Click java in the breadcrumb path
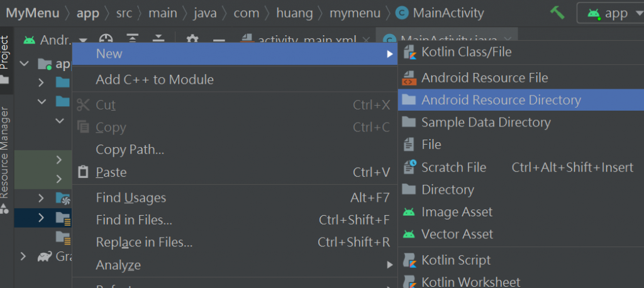Viewport: 644px width, 288px height. (205, 13)
